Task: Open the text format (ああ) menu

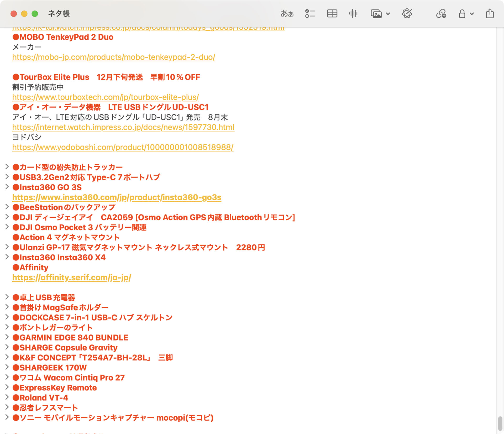Action: pos(287,13)
